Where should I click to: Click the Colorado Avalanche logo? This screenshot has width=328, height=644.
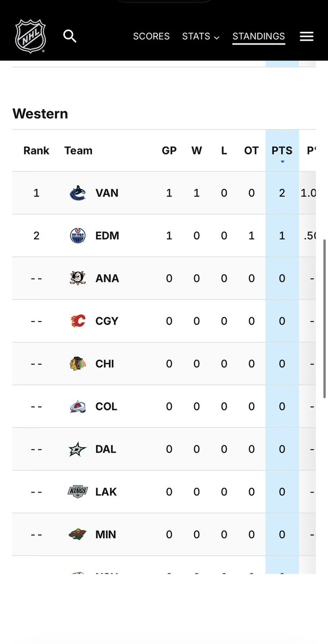click(78, 406)
